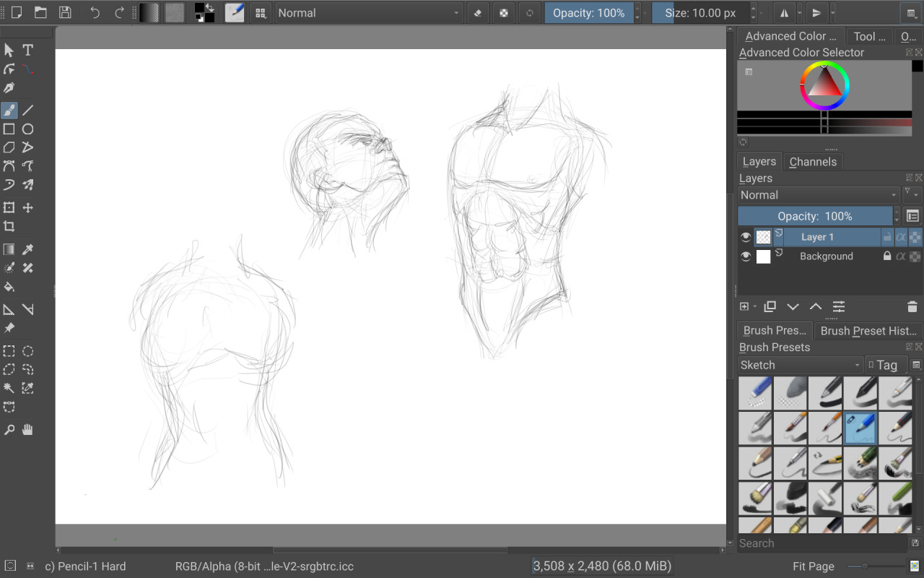This screenshot has height=578, width=924.
Task: Select the Fill bucket tool
Action: click(9, 287)
